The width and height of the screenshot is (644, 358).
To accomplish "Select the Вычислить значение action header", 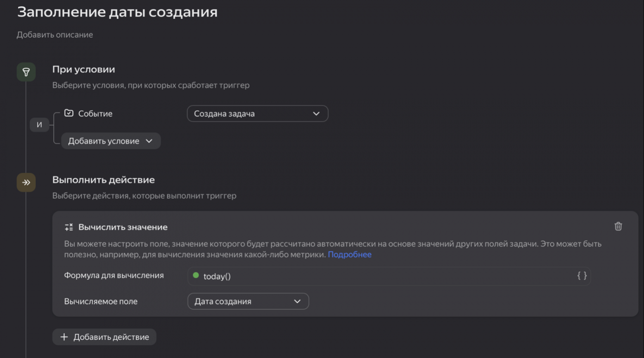I will coord(123,227).
